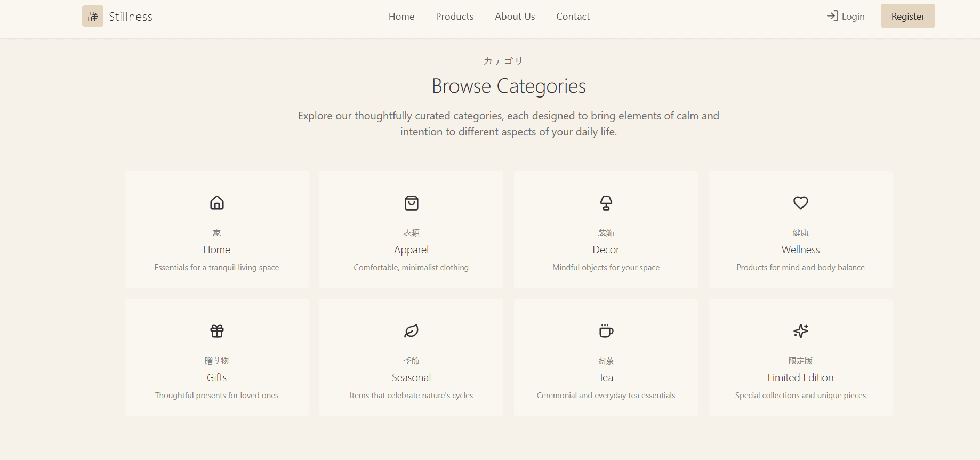The width and height of the screenshot is (980, 460).
Task: Click 'Comfortable, minimalist clothing' description
Action: [x=412, y=268]
